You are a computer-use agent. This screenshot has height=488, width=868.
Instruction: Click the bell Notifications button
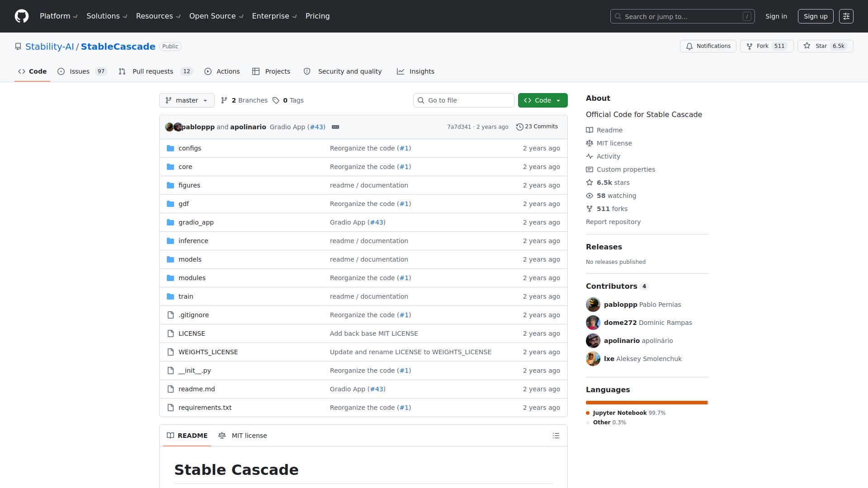tap(708, 46)
